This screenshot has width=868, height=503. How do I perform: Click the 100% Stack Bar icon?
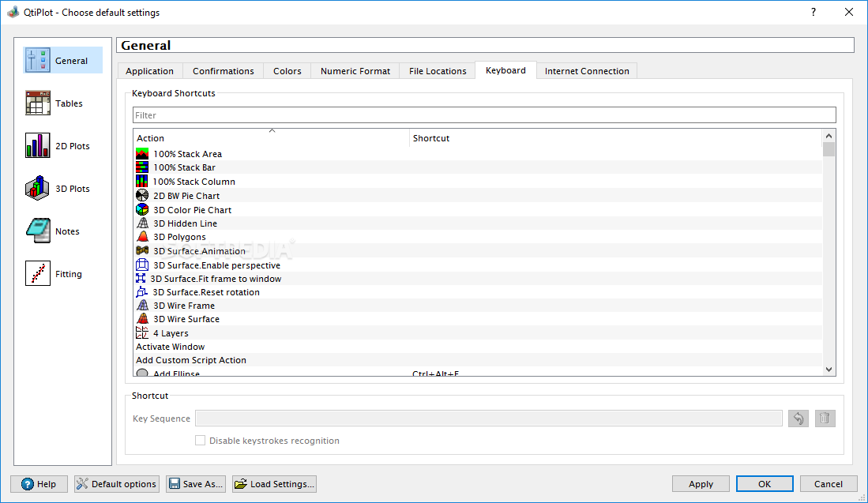(x=142, y=167)
